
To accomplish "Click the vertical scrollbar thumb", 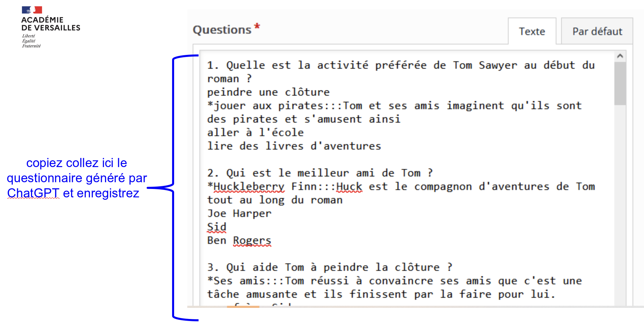I will point(620,84).
